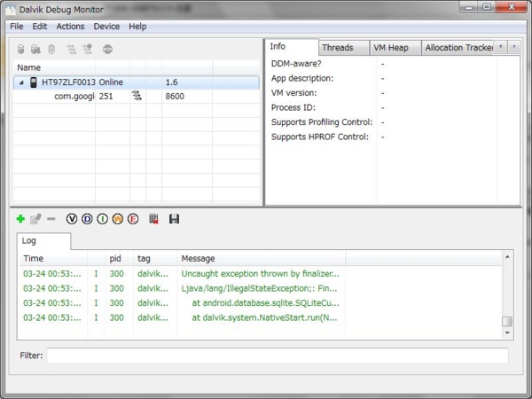Click the log scrollbar thumb
Screen dimensions: 532x399
point(507,321)
